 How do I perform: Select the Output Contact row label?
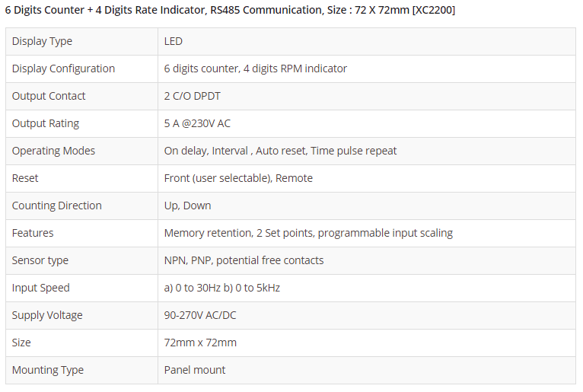point(49,96)
